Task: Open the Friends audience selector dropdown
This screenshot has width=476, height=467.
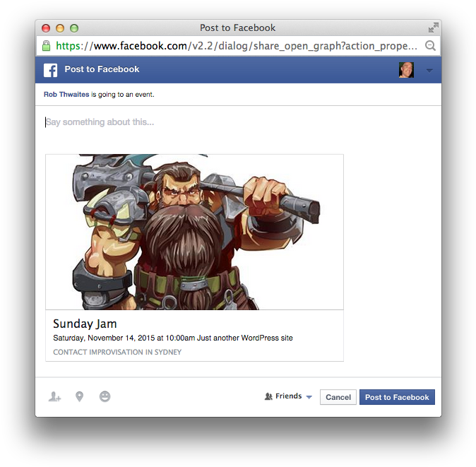Action: [288, 396]
